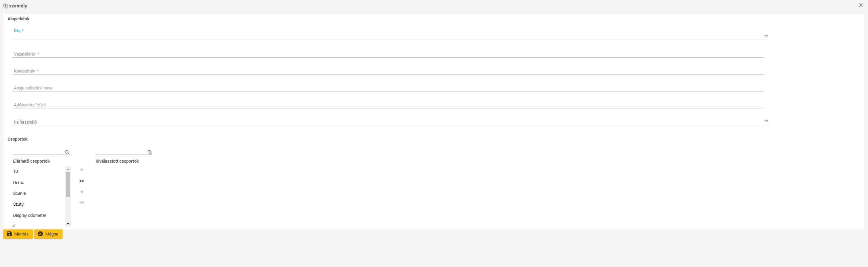Pick the Display odometer group
This screenshot has width=868, height=267.
coord(30,215)
